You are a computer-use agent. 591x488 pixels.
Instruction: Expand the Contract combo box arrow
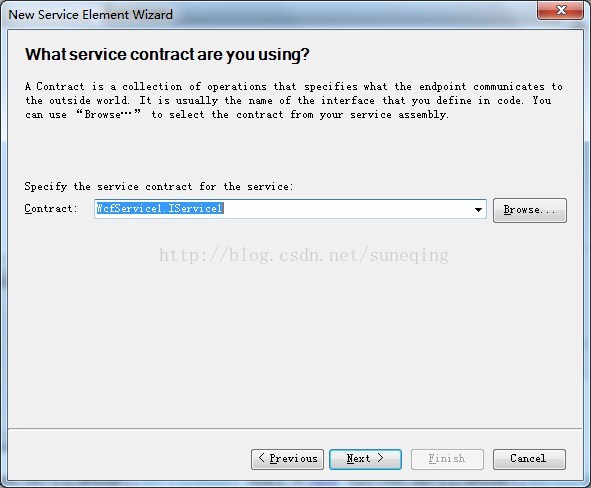pyautogui.click(x=478, y=210)
